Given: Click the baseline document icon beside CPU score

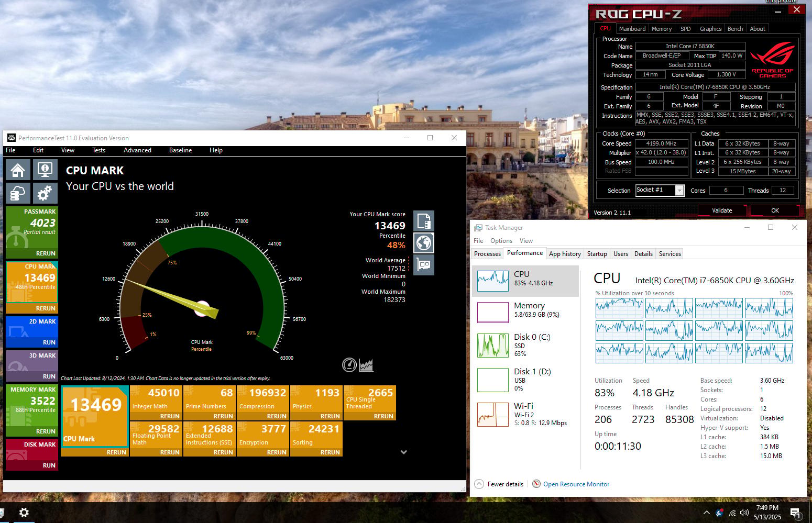Looking at the screenshot, I should coord(424,221).
